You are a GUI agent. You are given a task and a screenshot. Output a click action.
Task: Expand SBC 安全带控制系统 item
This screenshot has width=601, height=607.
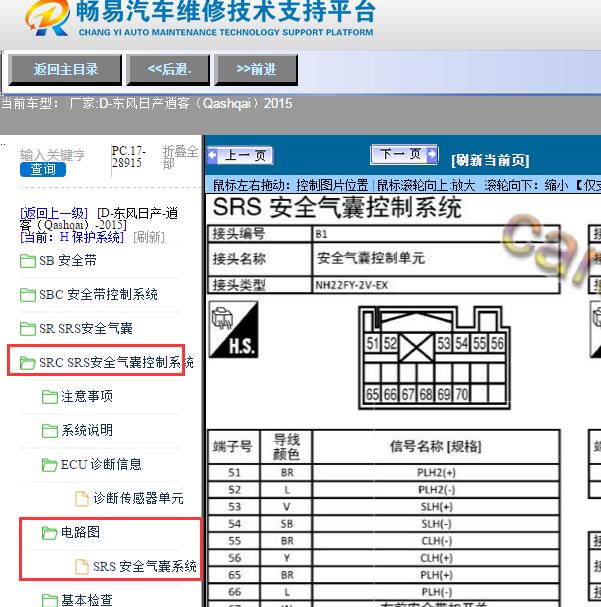(98, 295)
